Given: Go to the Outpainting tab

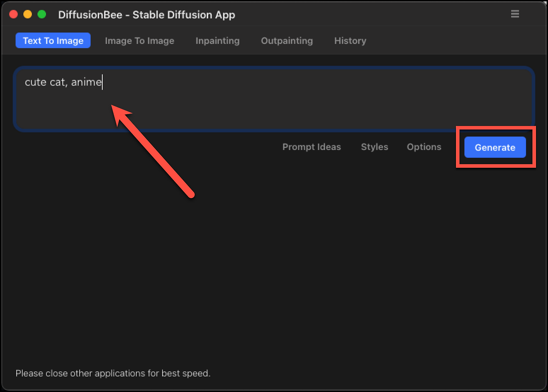Looking at the screenshot, I should point(287,41).
